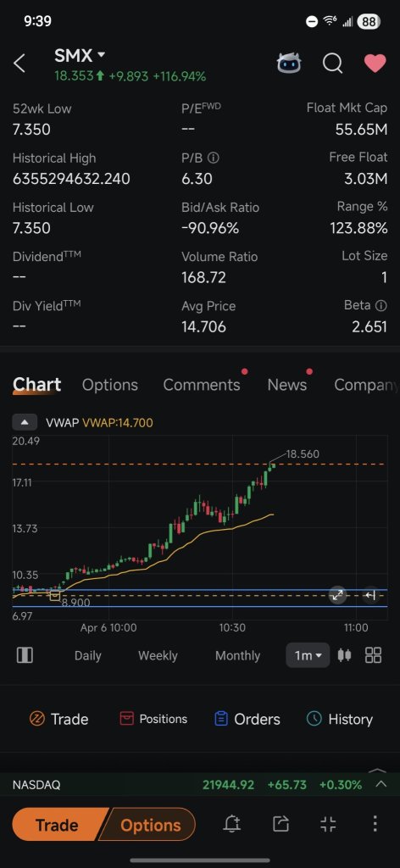Tap the orange Trade button
This screenshot has width=400, height=868.
[x=59, y=825]
